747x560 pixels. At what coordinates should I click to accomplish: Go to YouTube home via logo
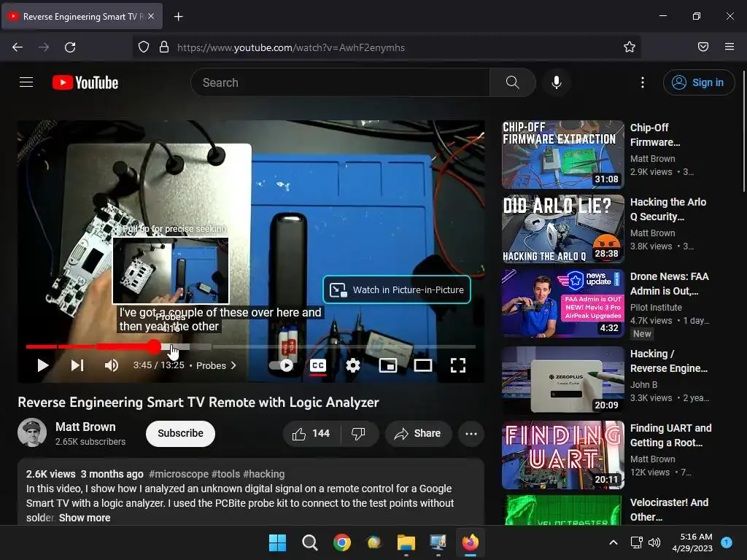click(85, 82)
